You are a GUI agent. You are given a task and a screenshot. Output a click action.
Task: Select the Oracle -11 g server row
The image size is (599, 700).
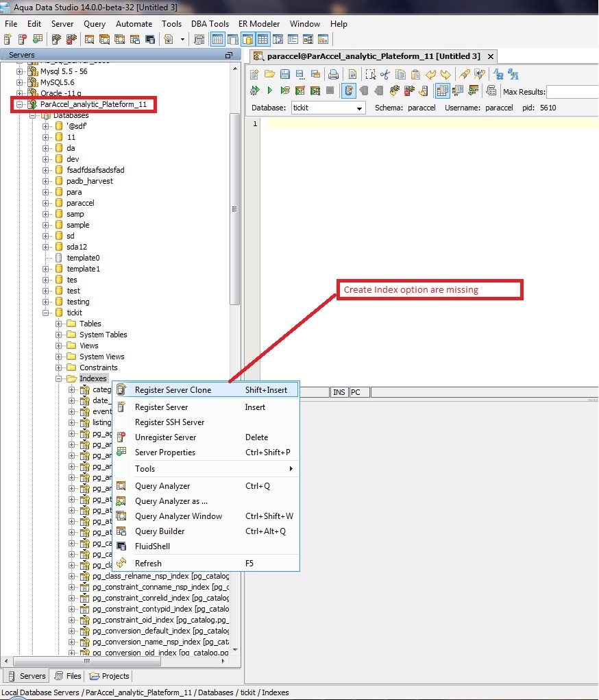[61, 93]
